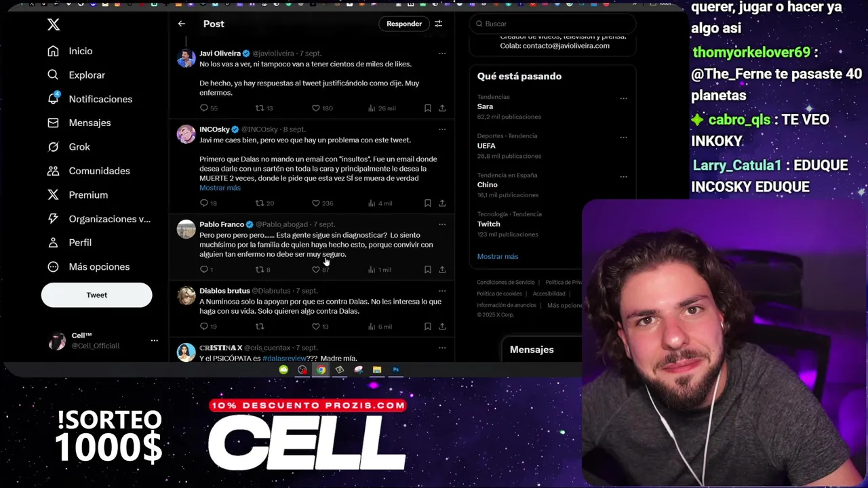Share Diablos brutus's reply
This screenshot has width=868, height=488.
coord(442,326)
